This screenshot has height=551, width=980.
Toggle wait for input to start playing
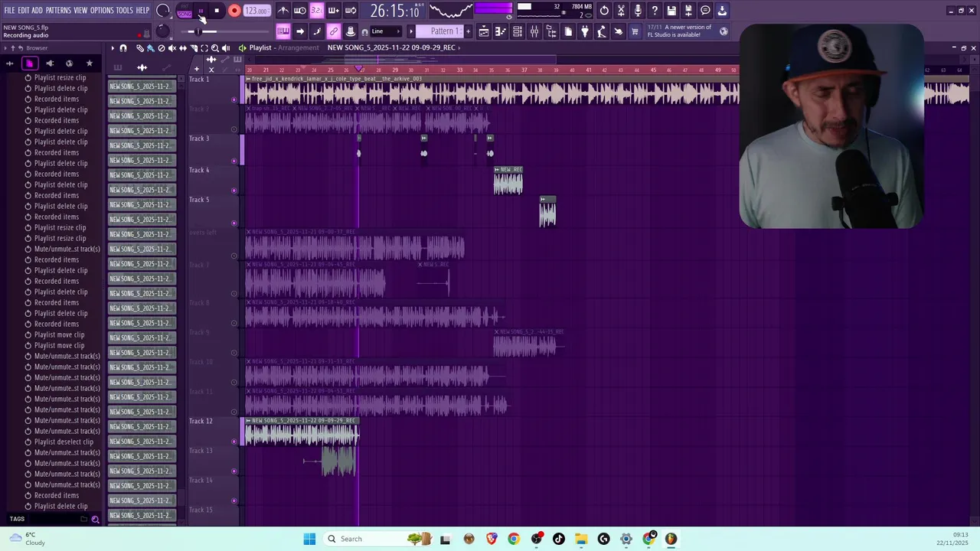coord(300,11)
